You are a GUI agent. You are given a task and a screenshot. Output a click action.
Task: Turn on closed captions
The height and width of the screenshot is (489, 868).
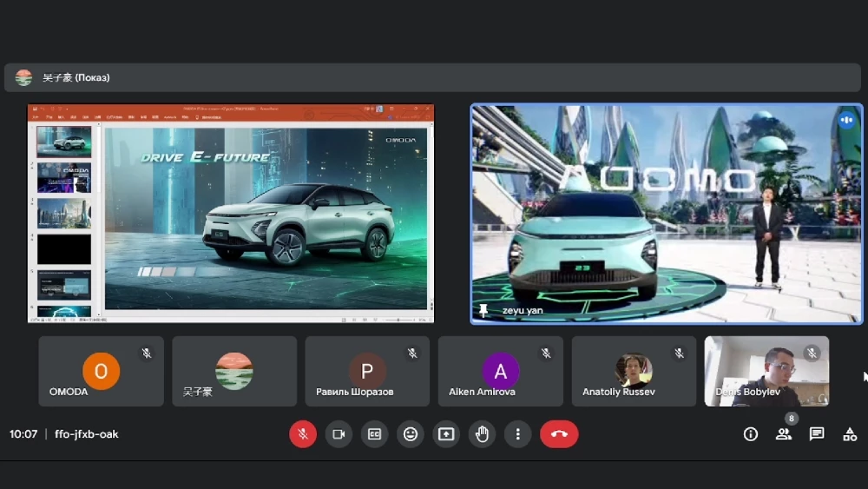[x=374, y=434]
